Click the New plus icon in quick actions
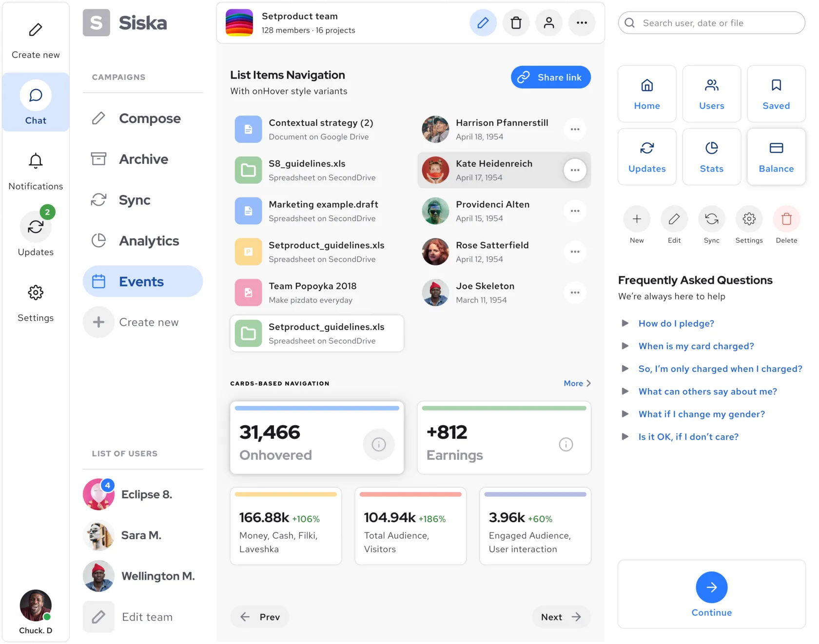The width and height of the screenshot is (819, 644). [x=637, y=219]
